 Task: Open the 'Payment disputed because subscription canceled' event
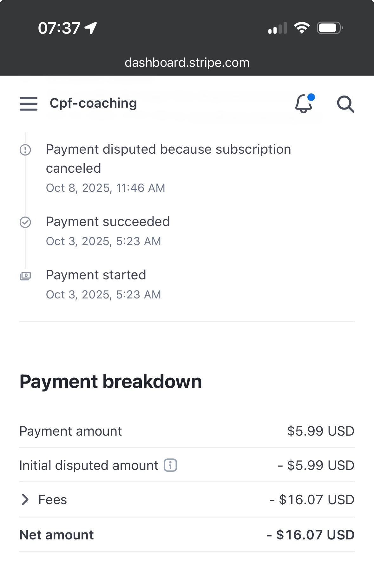168,158
